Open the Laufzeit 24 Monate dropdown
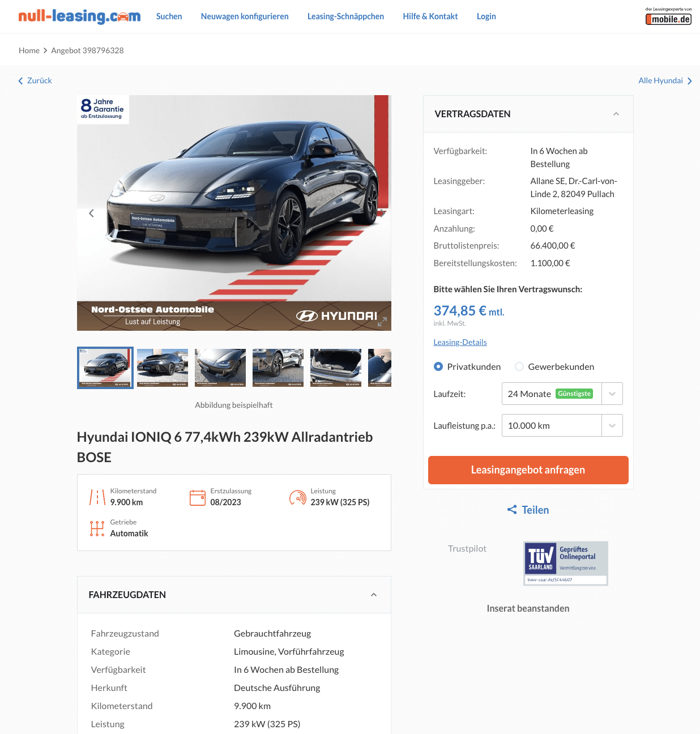700x734 pixels. click(562, 394)
